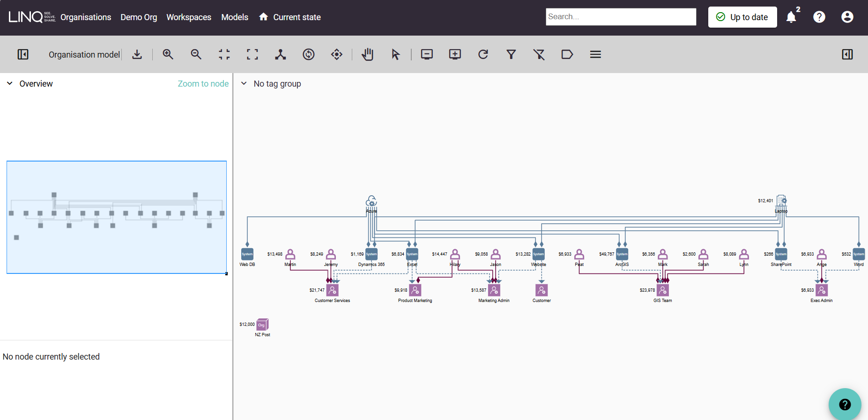Click the $49,767 cost label
The height and width of the screenshot is (420, 868).
tap(607, 254)
